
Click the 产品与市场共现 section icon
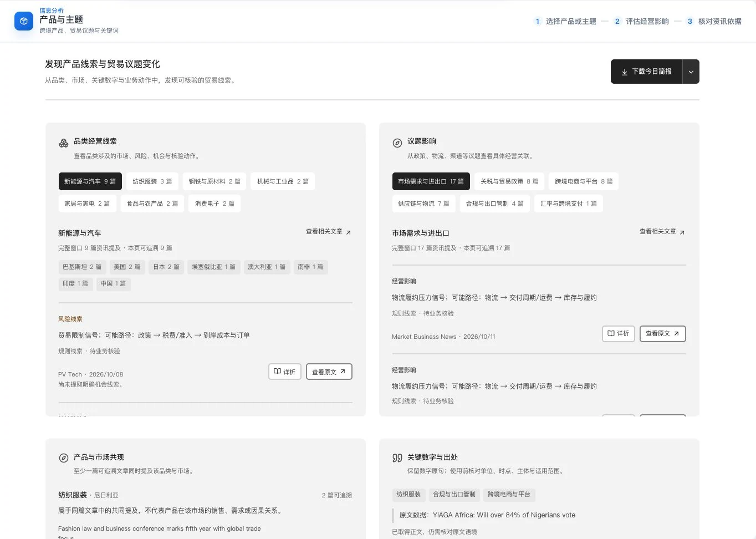[64, 458]
